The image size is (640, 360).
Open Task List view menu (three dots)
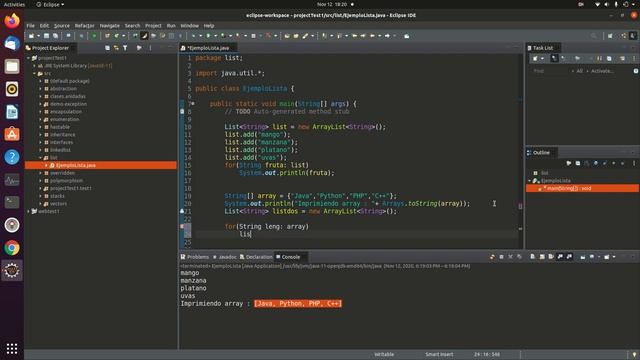pos(634,58)
